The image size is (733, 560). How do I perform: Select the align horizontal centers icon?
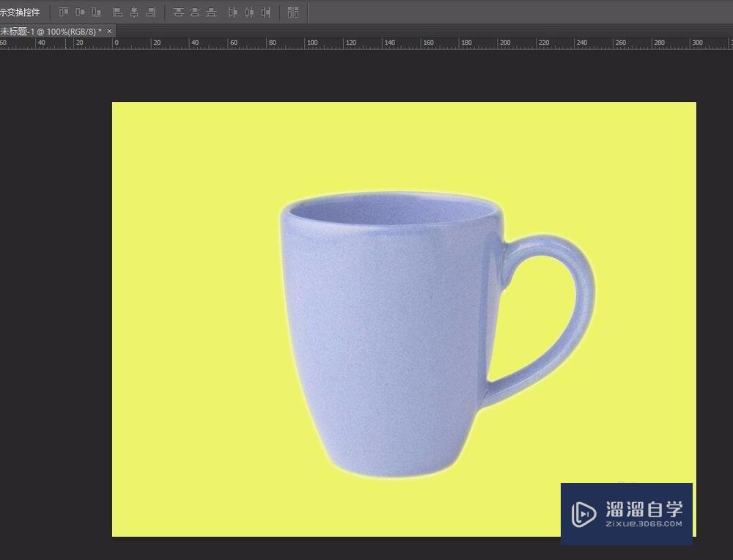134,12
